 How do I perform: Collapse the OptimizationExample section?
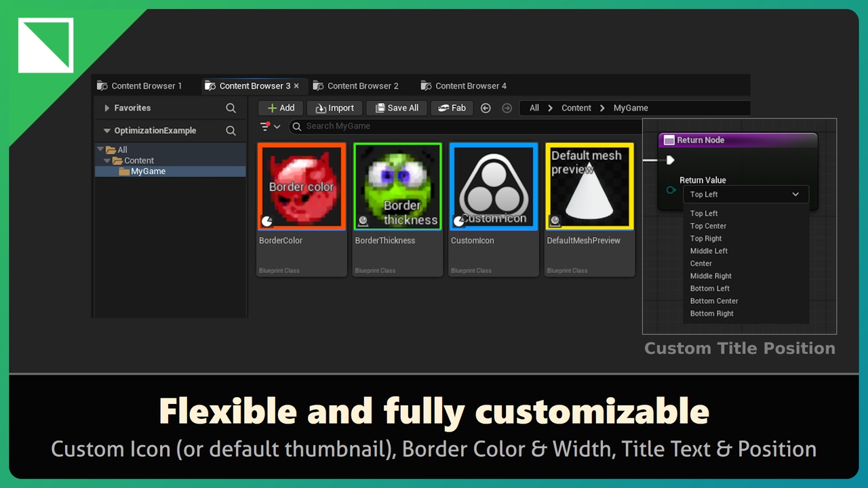pyautogui.click(x=106, y=131)
